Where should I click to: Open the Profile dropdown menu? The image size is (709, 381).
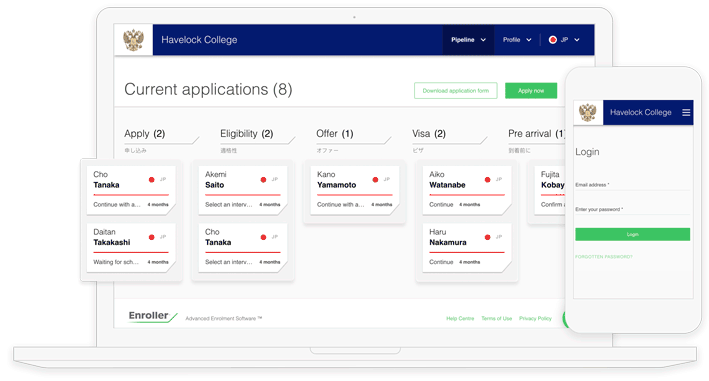(517, 40)
